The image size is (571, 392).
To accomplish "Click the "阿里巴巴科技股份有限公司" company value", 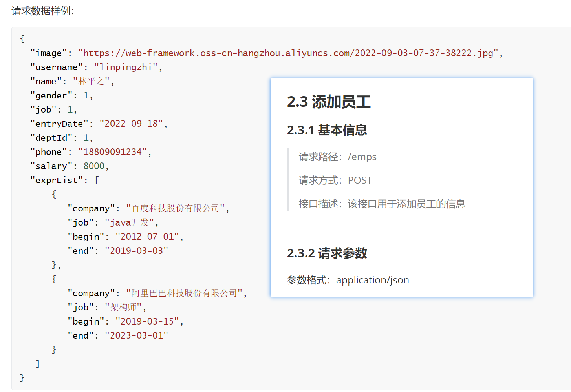I will coord(184,293).
